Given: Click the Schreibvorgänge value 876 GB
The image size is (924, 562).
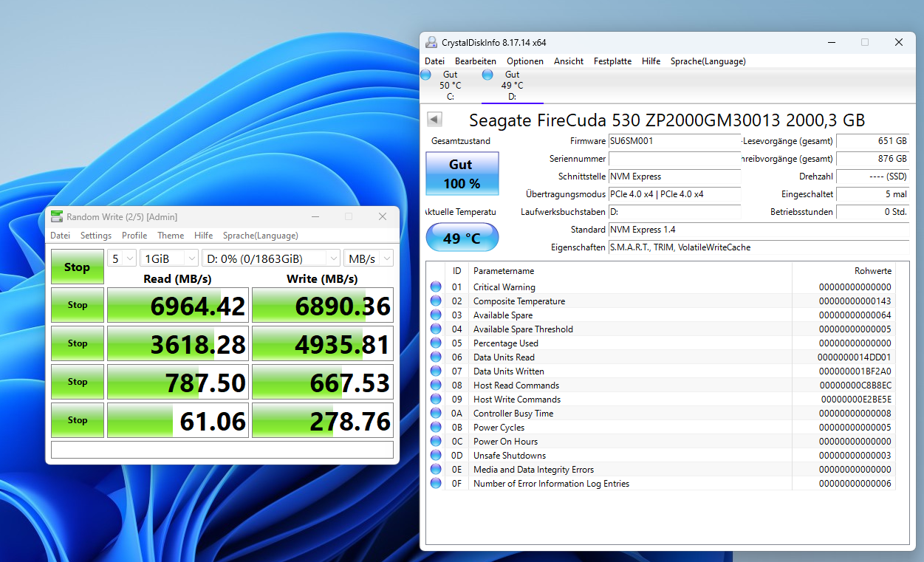Looking at the screenshot, I should (x=873, y=159).
